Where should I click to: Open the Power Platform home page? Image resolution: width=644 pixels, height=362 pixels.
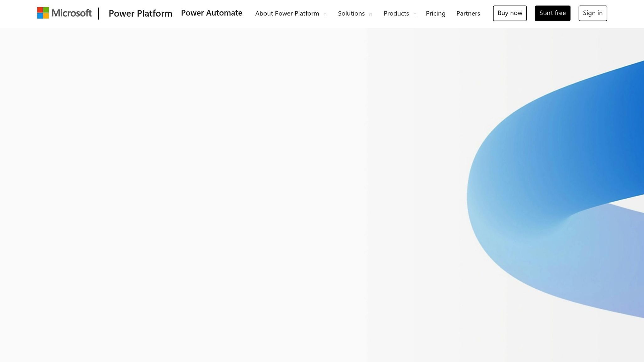(x=140, y=14)
